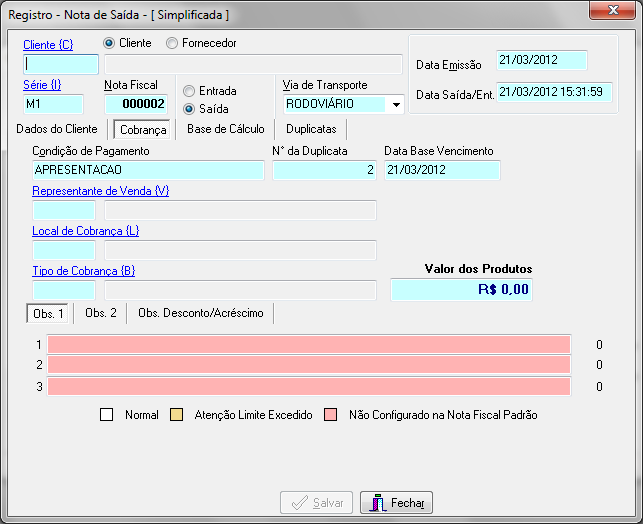Click the Cliente name text field
The width and height of the screenshot is (643, 524).
pyautogui.click(x=253, y=64)
